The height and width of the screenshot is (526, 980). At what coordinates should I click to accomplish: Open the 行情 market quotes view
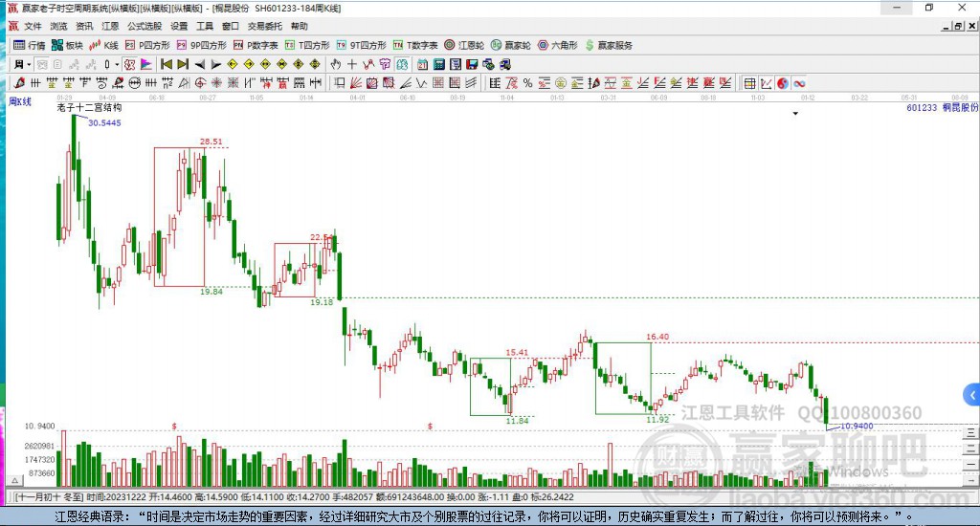pyautogui.click(x=30, y=45)
